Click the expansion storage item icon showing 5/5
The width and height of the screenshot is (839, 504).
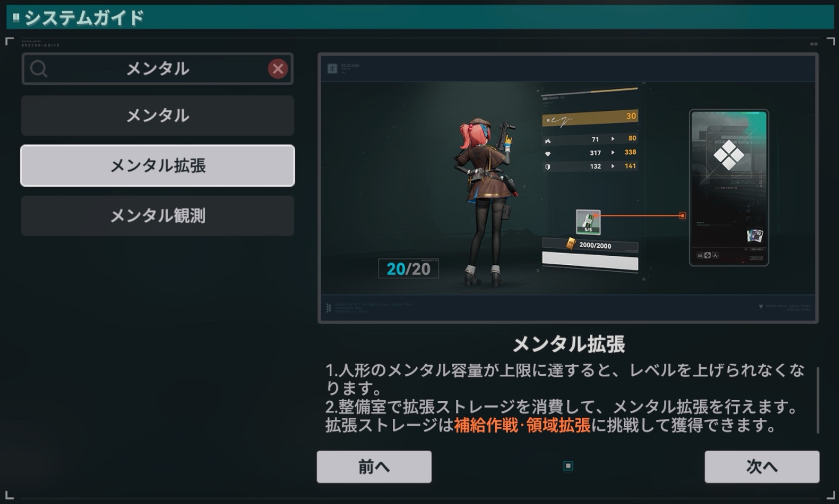(588, 222)
